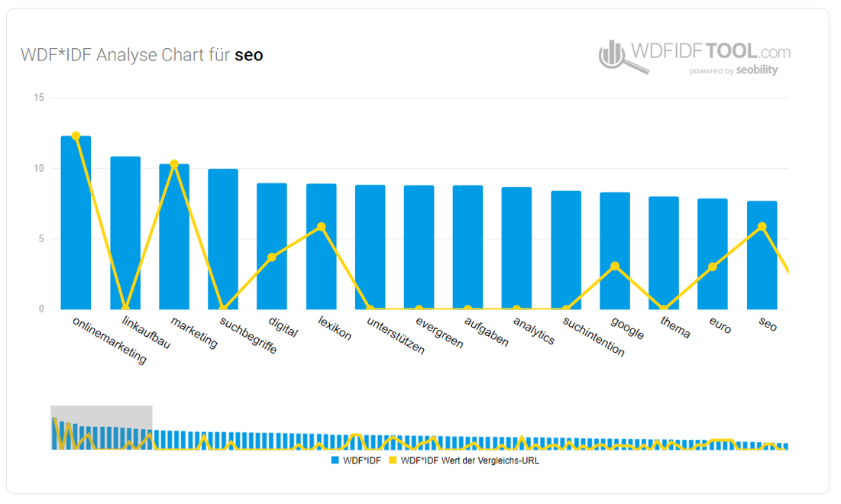Open the seobility powered-by link
The width and height of the screenshot is (841, 504).
[733, 70]
